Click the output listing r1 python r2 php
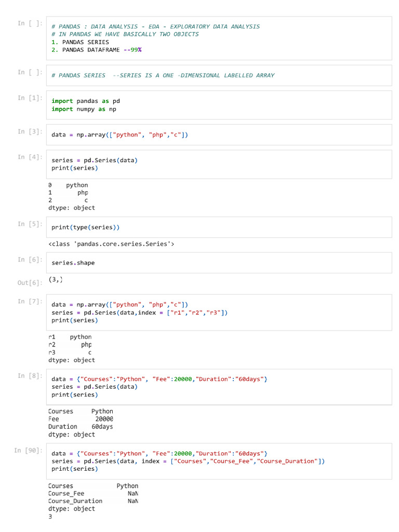 pyautogui.click(x=72, y=349)
